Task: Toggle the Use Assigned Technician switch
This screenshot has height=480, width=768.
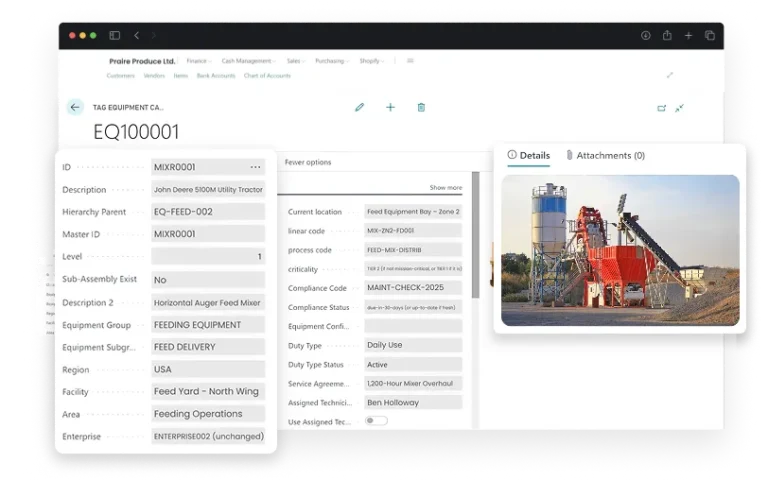Action: [376, 421]
